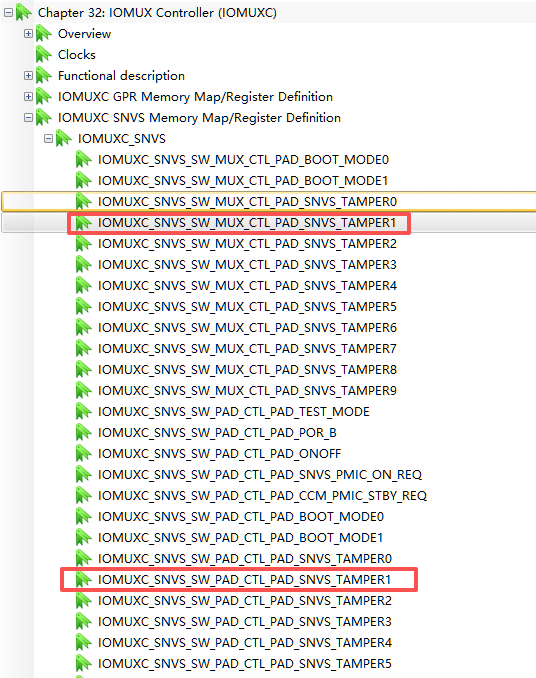Viewport: 536px width, 678px height.
Task: Go to IOMUXC_SNVS_SW_PAD_CTL_PAD_BOOT_MODE0
Action: 241,517
